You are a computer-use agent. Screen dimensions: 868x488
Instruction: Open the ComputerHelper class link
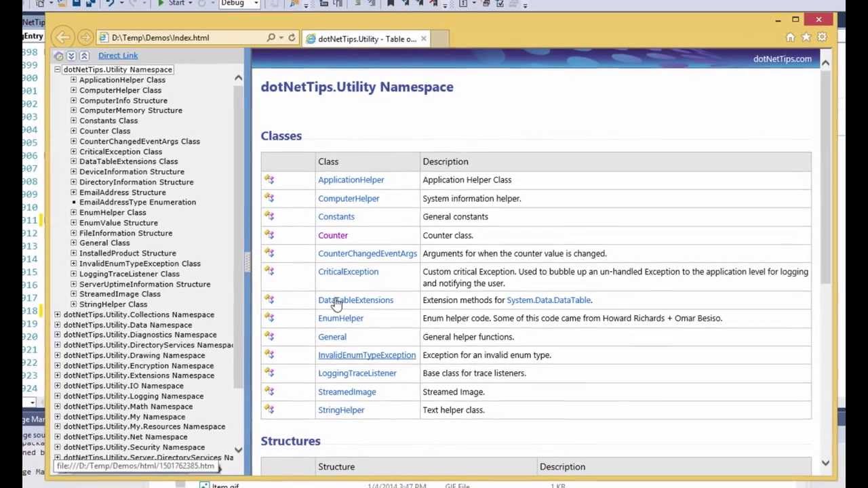point(349,199)
